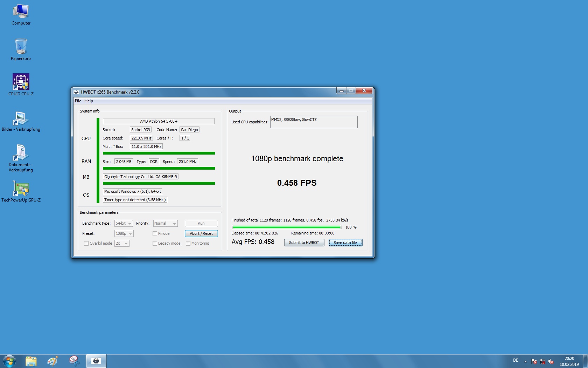Click the 2 048 MB RAM size value
The height and width of the screenshot is (368, 588).
tap(124, 162)
